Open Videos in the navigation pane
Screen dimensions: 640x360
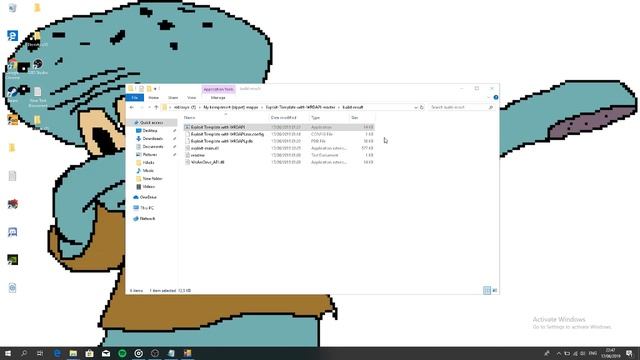[x=149, y=187]
